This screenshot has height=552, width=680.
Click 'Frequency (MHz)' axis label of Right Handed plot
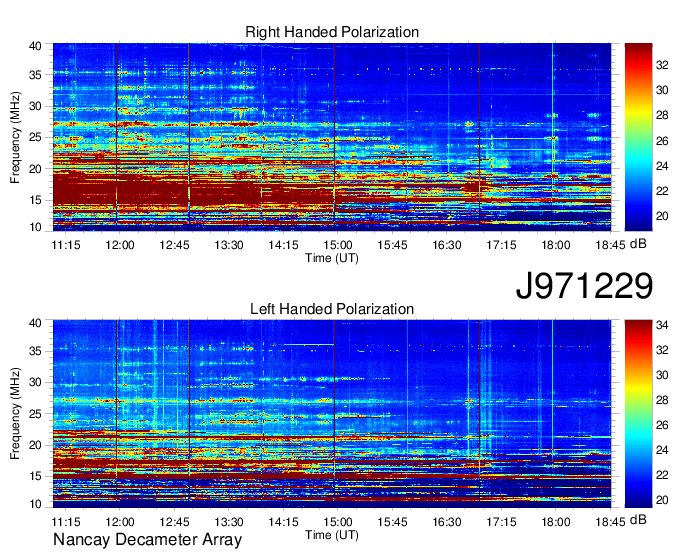(x=15, y=137)
